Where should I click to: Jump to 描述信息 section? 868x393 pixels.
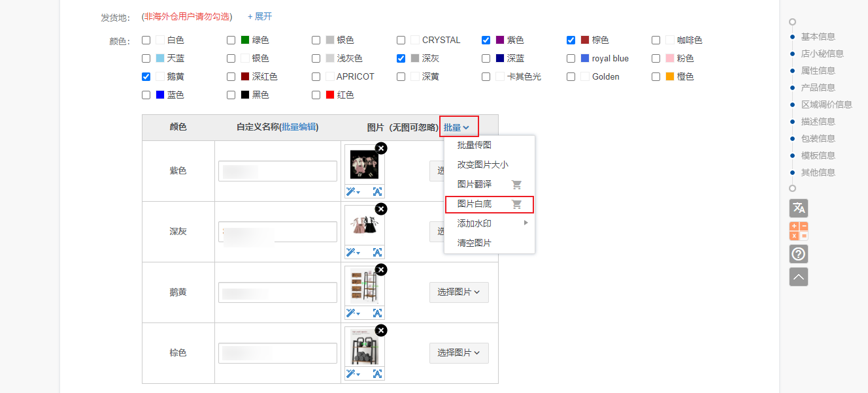point(818,121)
